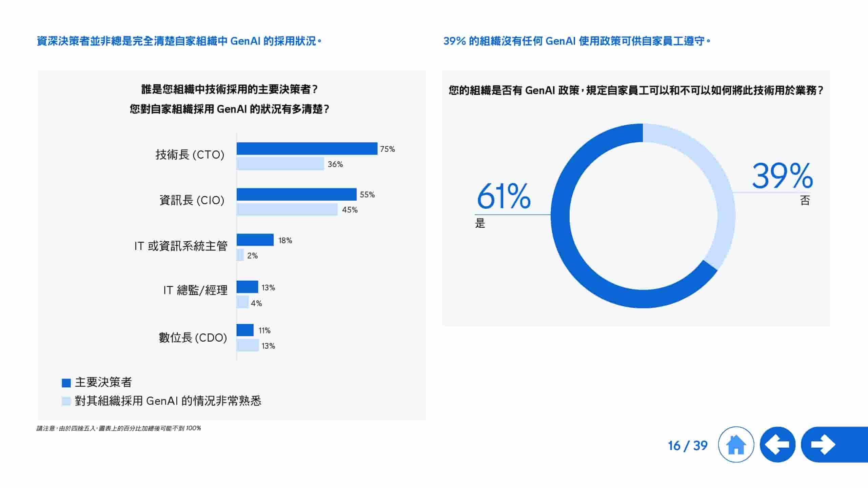The image size is (868, 488).
Task: Toggle the 主要決策者 legend entry
Action: pos(102,382)
